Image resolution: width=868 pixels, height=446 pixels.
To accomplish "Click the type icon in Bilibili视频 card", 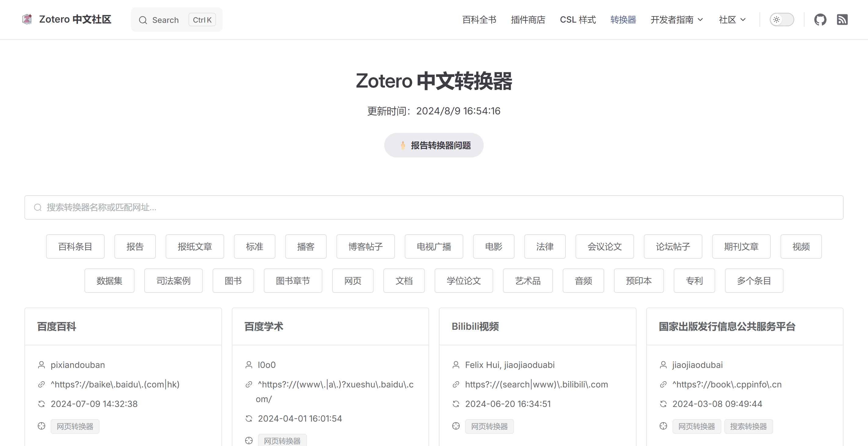I will tap(456, 426).
